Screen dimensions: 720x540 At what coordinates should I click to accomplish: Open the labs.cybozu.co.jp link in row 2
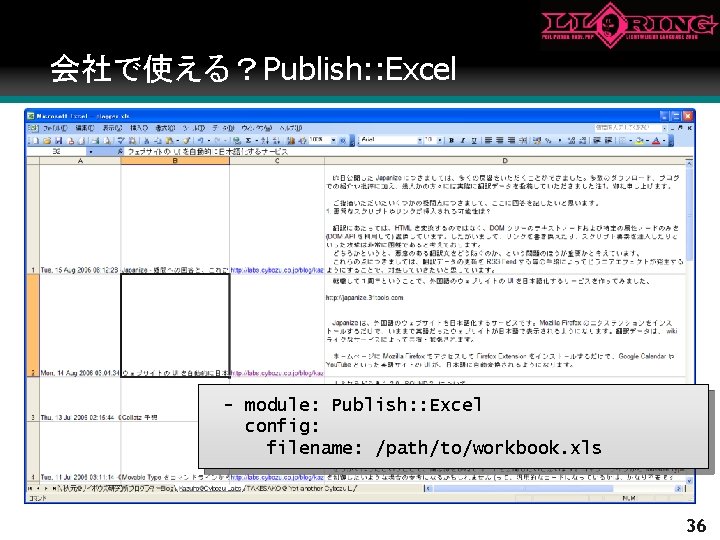click(x=277, y=373)
